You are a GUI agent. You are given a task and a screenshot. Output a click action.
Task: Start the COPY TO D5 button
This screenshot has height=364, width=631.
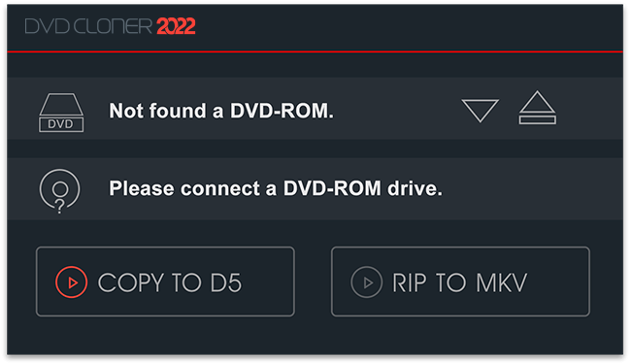pos(165,281)
